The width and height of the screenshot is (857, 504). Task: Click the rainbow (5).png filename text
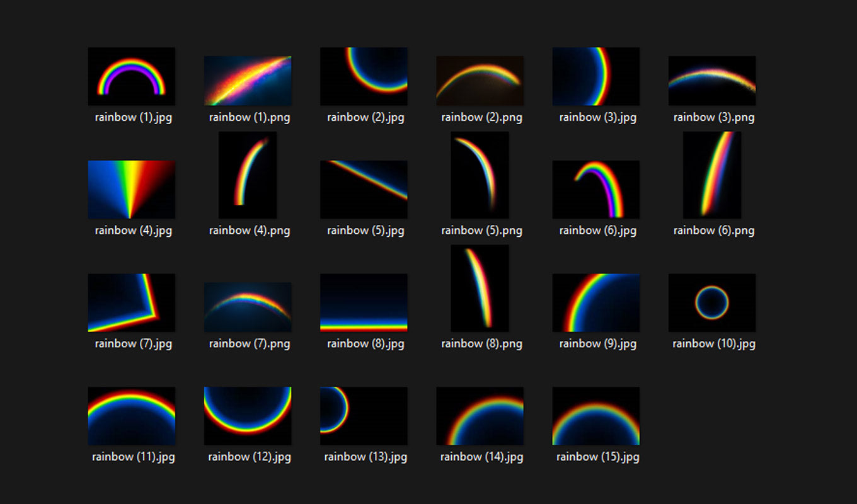pos(481,231)
